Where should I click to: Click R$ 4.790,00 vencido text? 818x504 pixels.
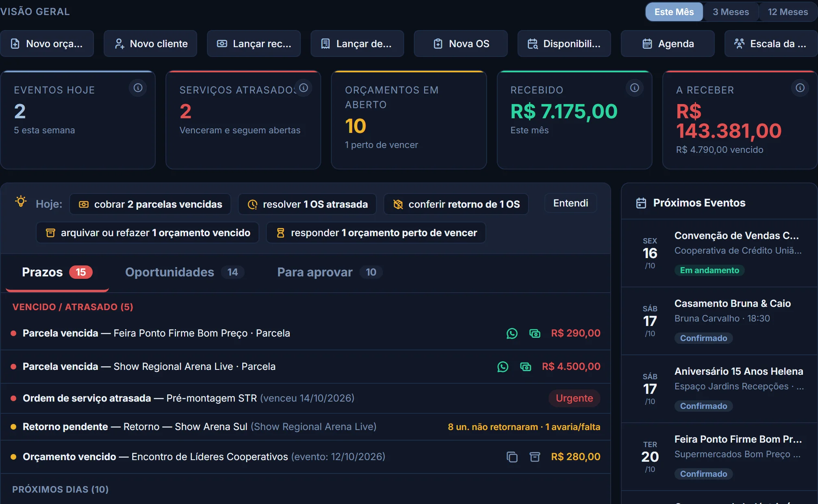[720, 150]
